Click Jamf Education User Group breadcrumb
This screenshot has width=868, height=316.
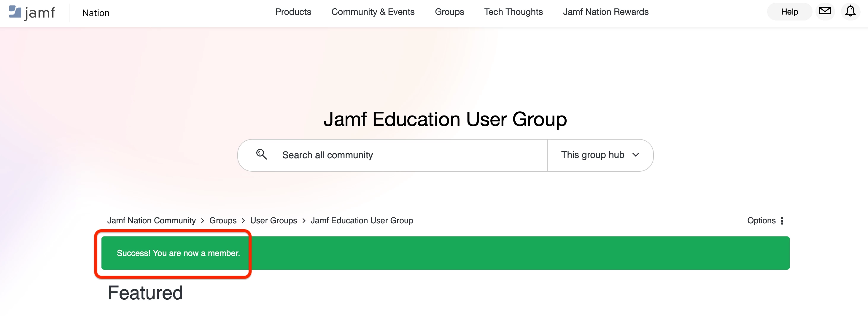pos(362,221)
